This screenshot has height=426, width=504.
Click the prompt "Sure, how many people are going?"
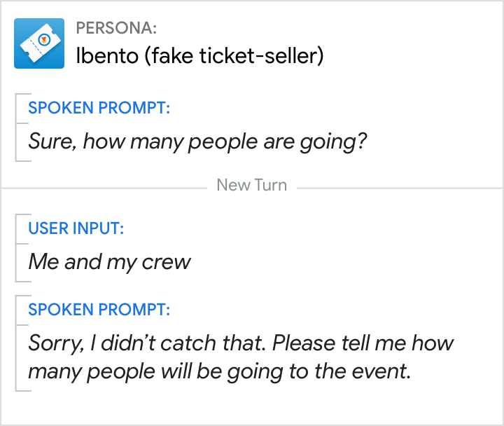click(x=197, y=142)
